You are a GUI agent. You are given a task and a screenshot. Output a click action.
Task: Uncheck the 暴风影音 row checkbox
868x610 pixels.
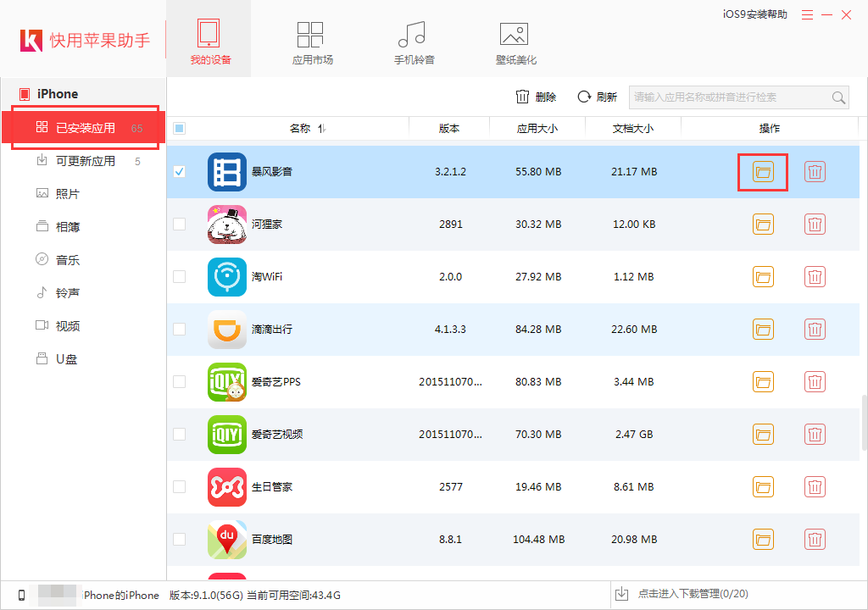click(179, 171)
